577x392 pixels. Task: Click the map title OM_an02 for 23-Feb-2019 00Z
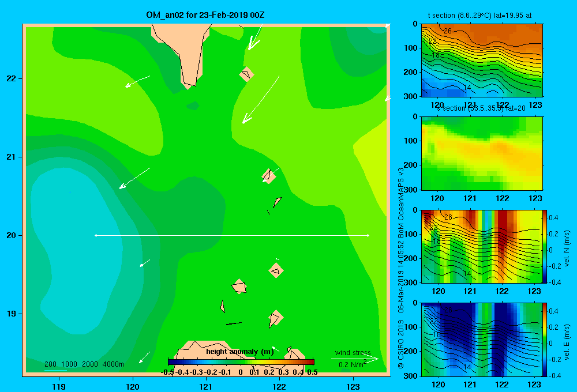[x=205, y=15]
